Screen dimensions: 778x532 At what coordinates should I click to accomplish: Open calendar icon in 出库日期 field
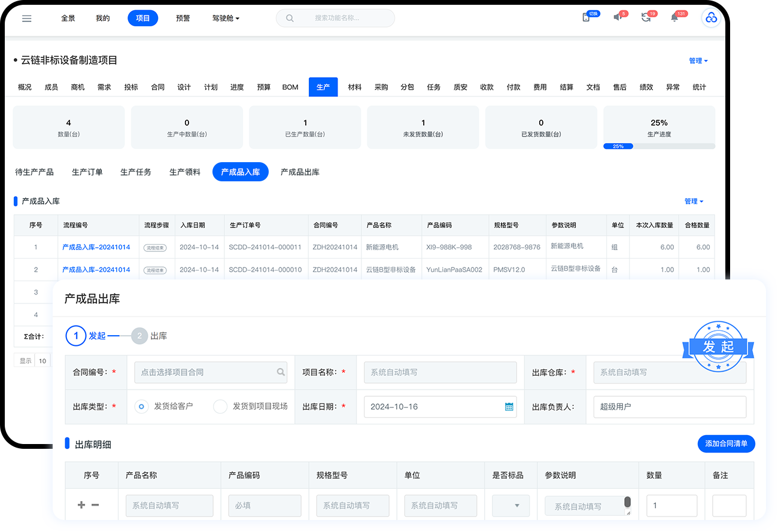coord(509,407)
